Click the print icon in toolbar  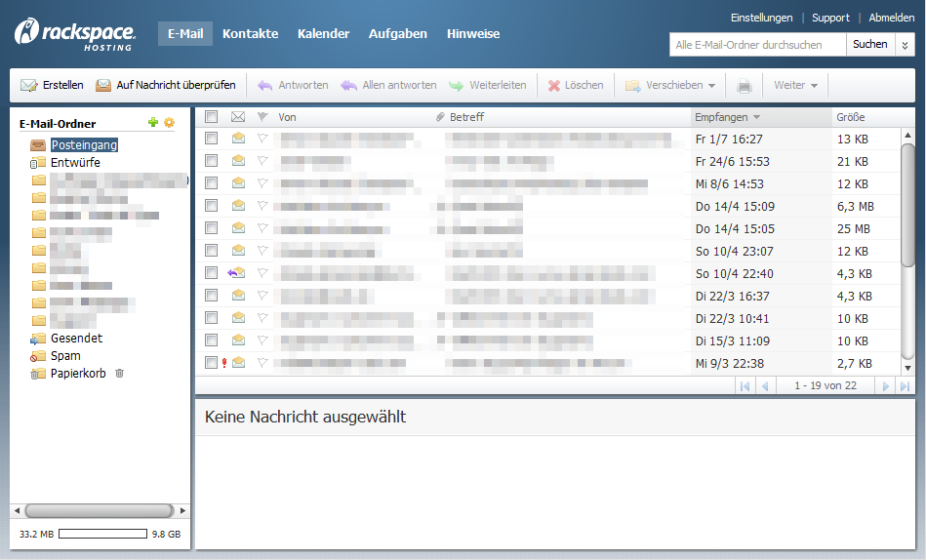pos(745,86)
